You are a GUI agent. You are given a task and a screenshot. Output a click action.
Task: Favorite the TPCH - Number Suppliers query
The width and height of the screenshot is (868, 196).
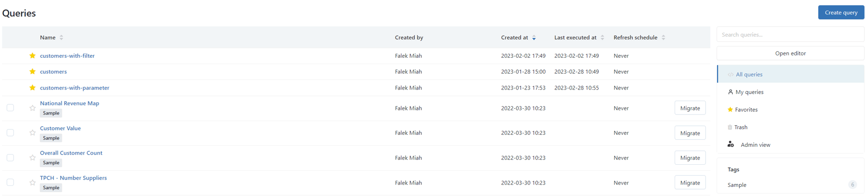[32, 183]
